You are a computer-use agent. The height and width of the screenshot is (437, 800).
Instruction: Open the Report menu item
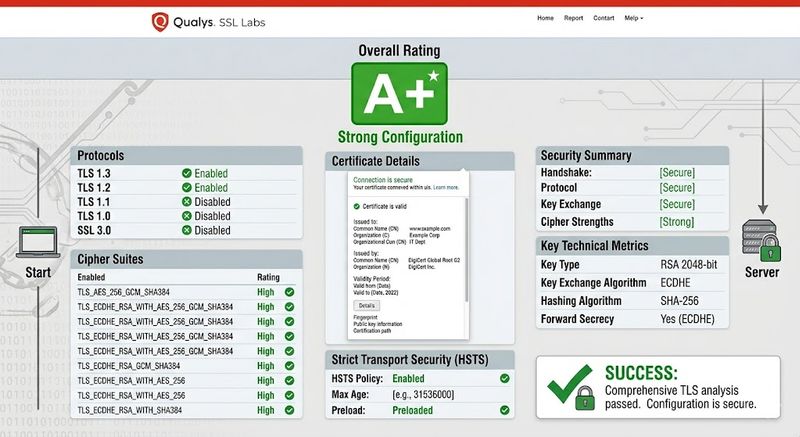point(573,18)
